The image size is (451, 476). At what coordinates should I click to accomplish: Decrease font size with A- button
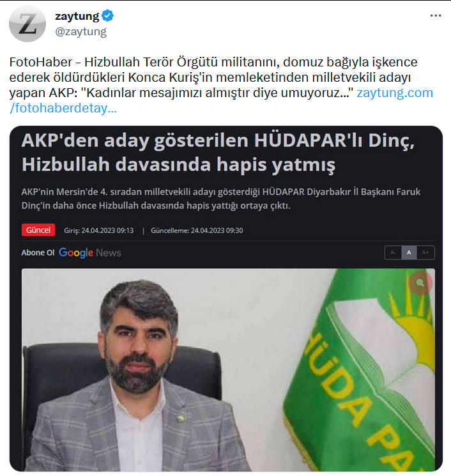pyautogui.click(x=393, y=252)
